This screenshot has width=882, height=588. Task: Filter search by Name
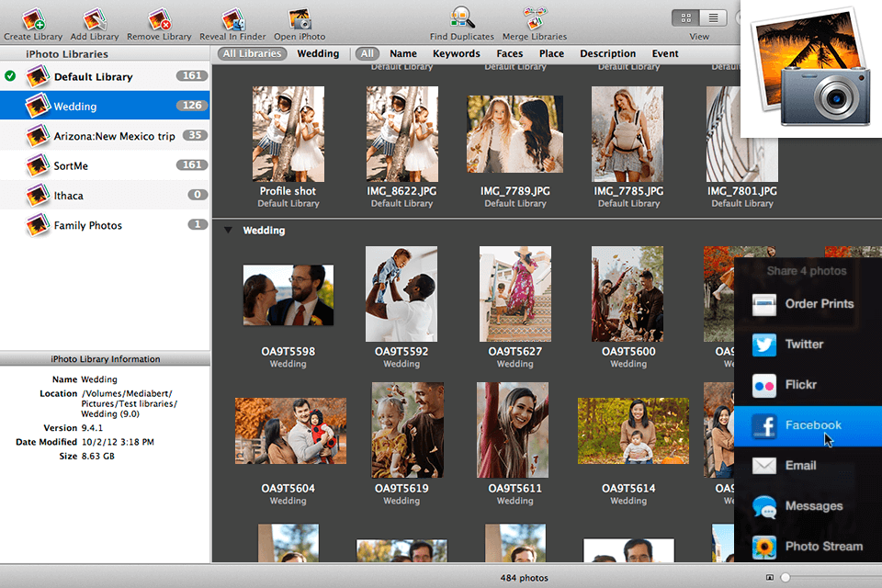(x=403, y=53)
